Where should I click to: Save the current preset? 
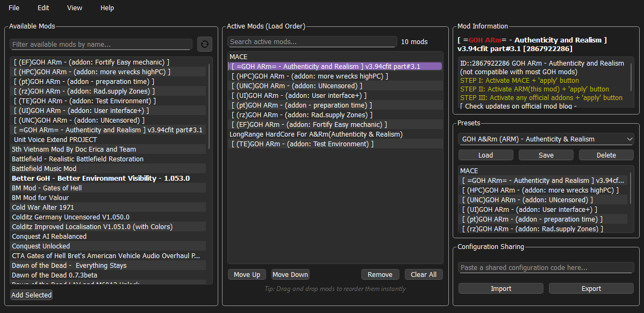coord(546,155)
